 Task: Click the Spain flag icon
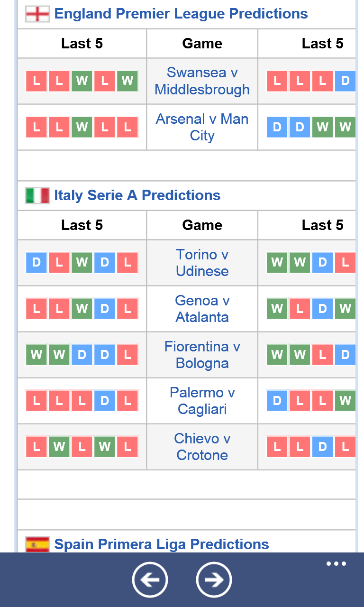37,544
